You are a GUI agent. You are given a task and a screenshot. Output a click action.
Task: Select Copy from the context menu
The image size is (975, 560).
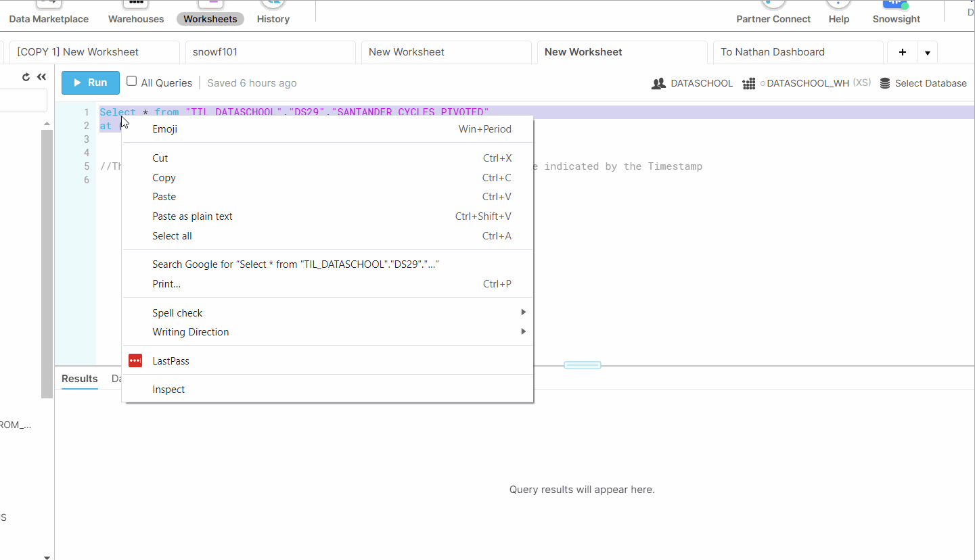[x=164, y=177]
